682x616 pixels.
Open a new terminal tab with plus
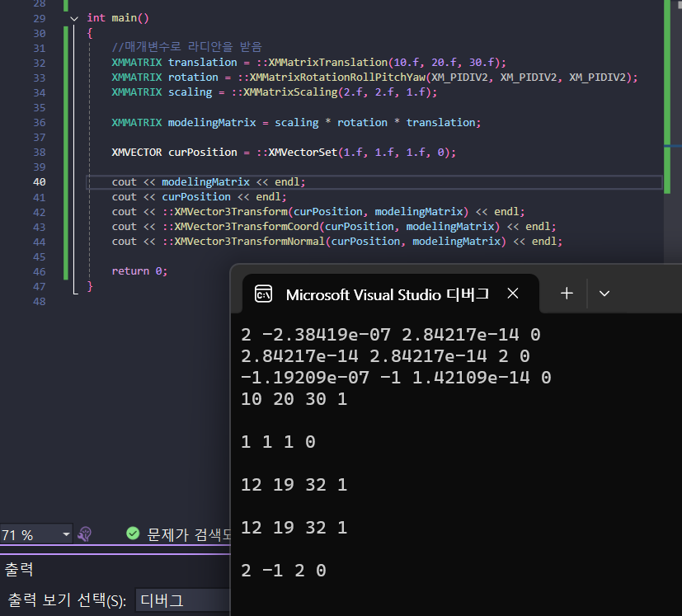pos(567,294)
